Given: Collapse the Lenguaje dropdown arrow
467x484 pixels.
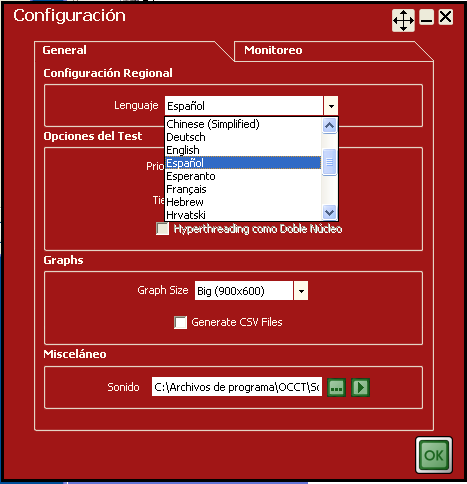Looking at the screenshot, I should [331, 106].
